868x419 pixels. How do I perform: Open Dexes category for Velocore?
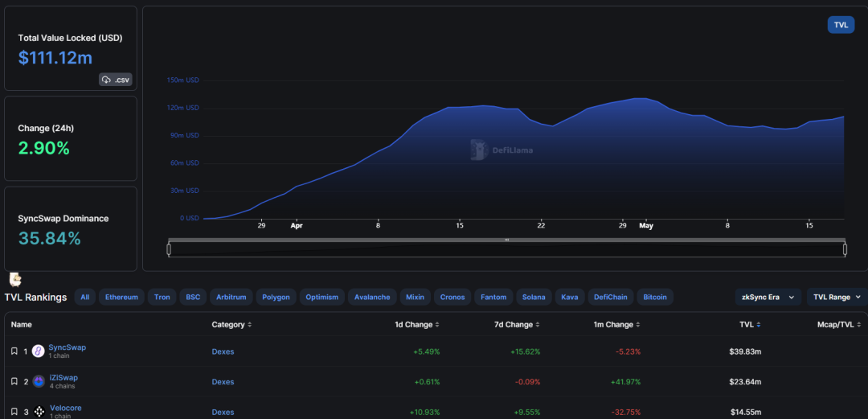(223, 413)
